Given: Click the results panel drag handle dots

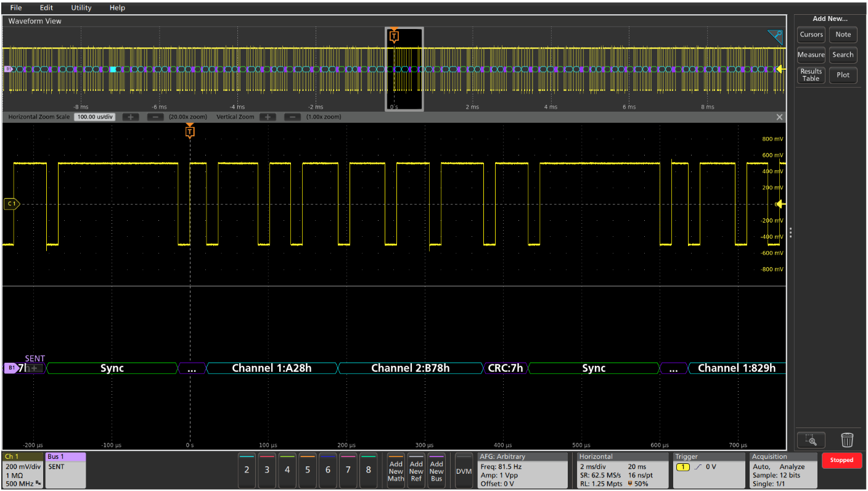Looking at the screenshot, I should [x=790, y=233].
